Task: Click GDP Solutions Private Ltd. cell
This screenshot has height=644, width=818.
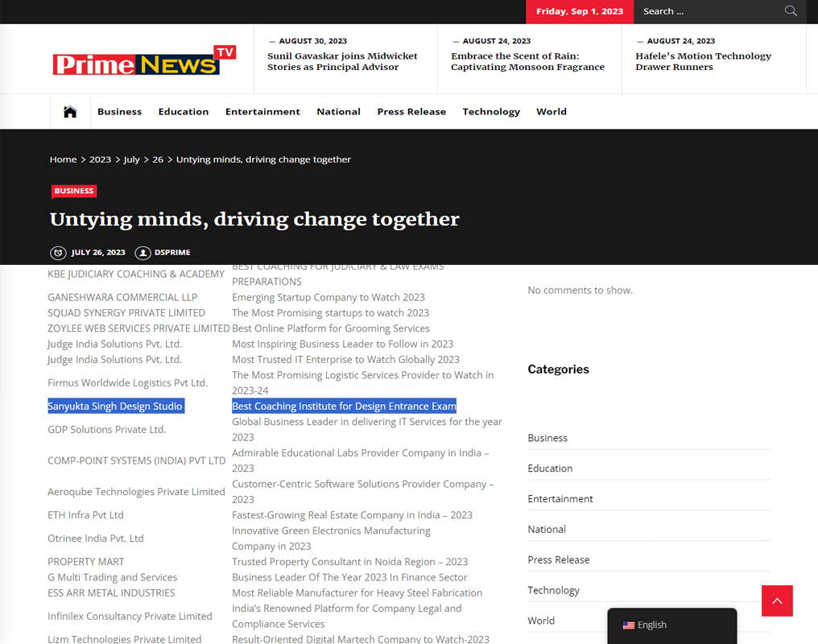Action: click(x=106, y=430)
